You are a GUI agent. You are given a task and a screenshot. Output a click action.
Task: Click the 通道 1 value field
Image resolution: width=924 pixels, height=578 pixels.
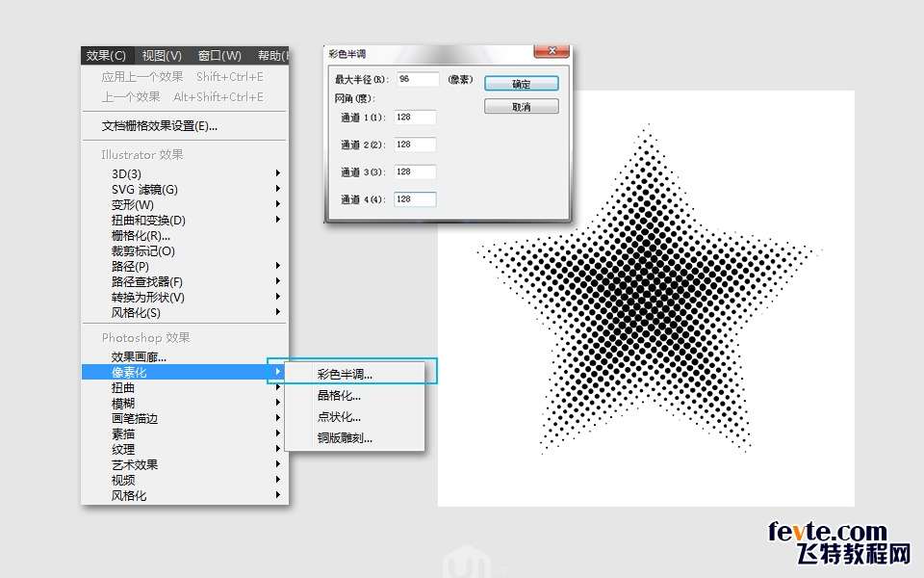coord(415,117)
